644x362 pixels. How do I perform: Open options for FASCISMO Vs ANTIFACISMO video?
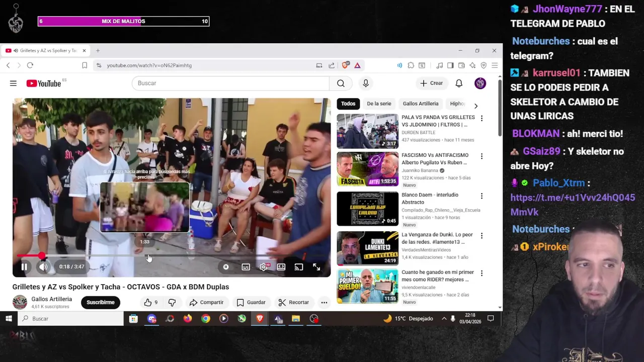pos(481,156)
